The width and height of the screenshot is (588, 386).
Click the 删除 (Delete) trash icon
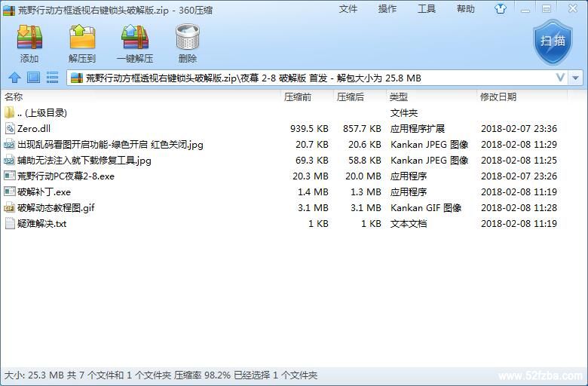(x=188, y=38)
